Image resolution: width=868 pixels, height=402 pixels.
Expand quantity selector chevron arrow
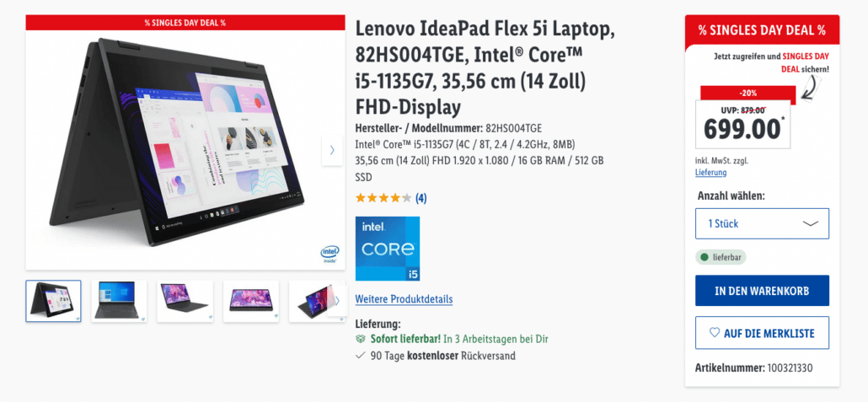[x=810, y=223]
